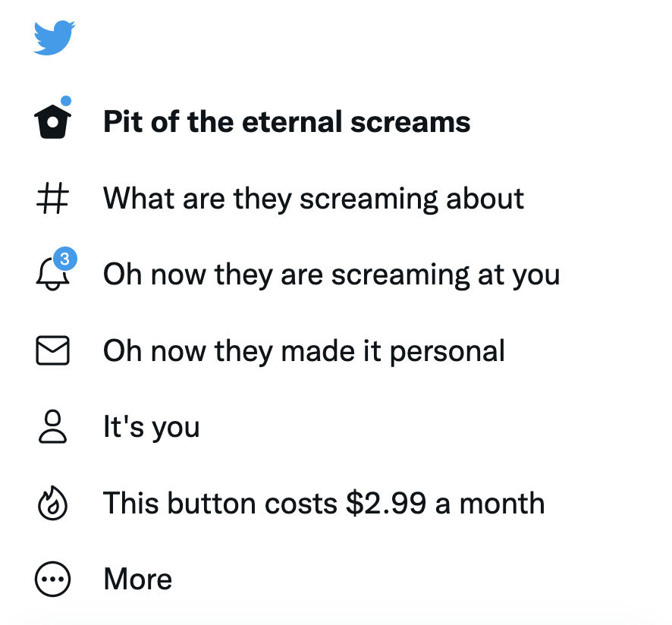Screen dimensions: 672x625
Task: Click This button costs $2.99 a month
Action: coord(324,503)
